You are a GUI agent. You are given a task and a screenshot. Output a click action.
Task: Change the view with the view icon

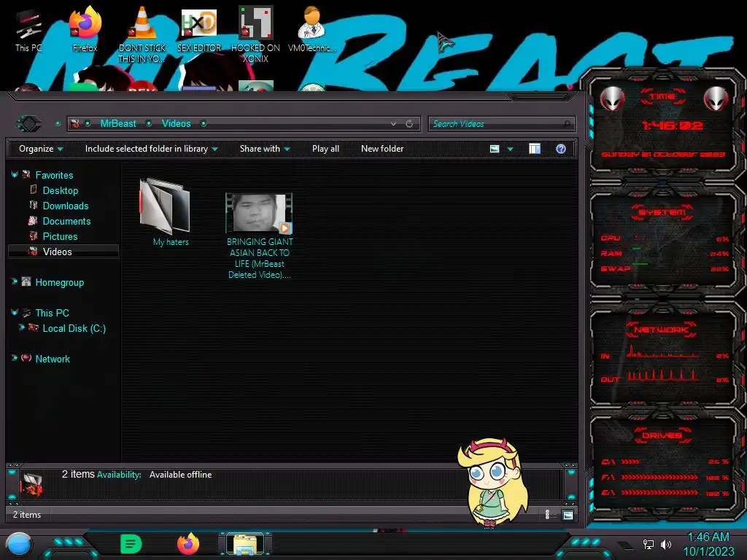[495, 149]
